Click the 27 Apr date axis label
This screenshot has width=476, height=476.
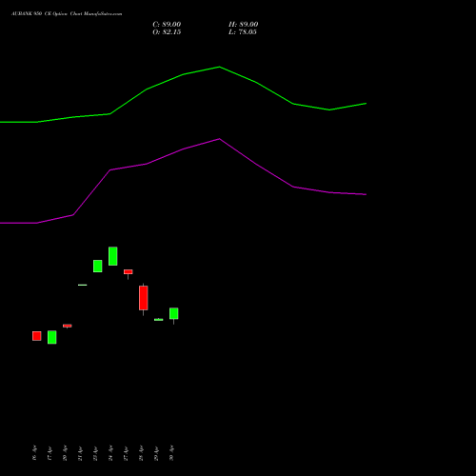coord(126,453)
